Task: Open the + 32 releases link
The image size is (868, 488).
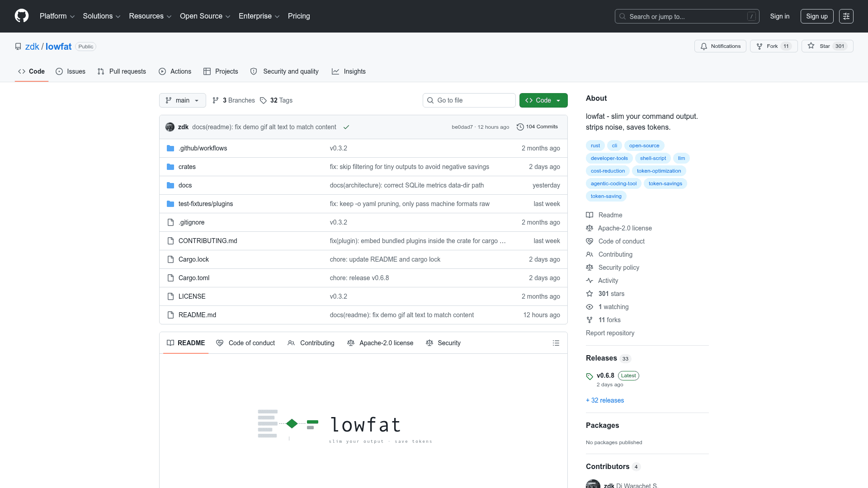Action: (x=605, y=400)
